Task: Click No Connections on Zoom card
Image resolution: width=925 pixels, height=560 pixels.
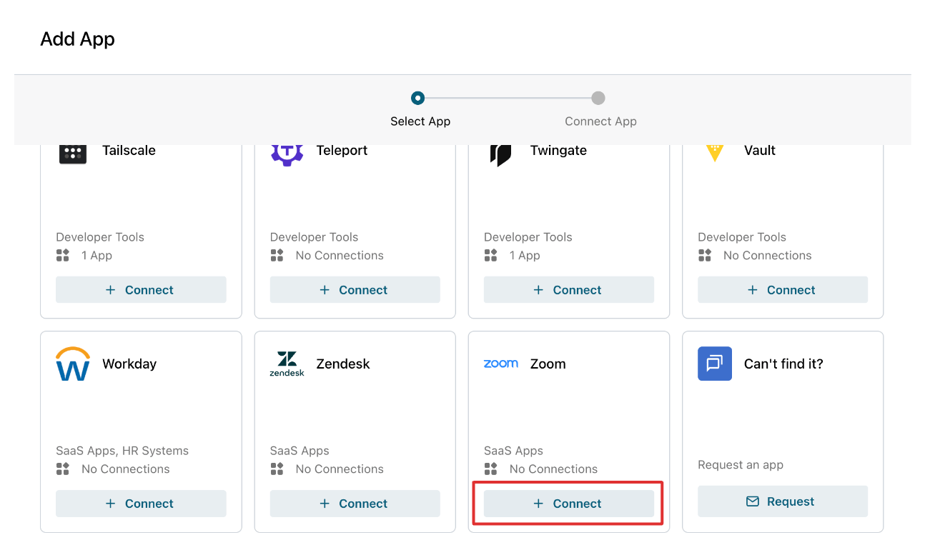Action: coord(553,469)
